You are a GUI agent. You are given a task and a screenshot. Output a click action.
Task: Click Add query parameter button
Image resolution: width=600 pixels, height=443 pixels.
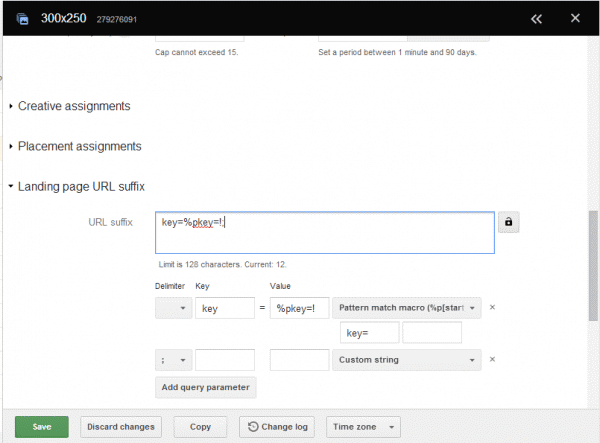tap(205, 388)
